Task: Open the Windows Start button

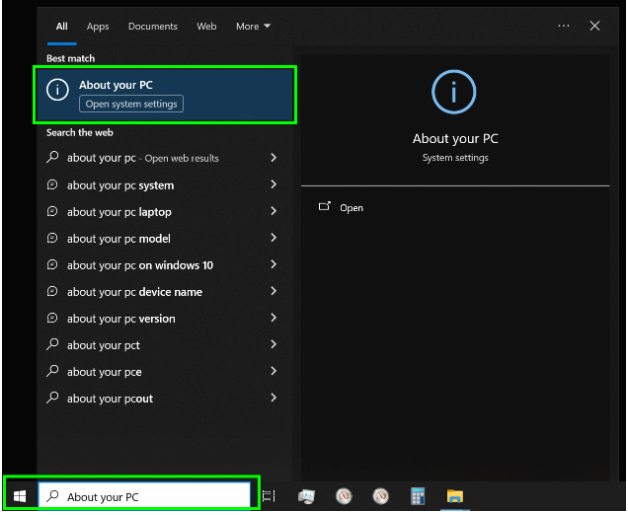Action: coord(20,497)
